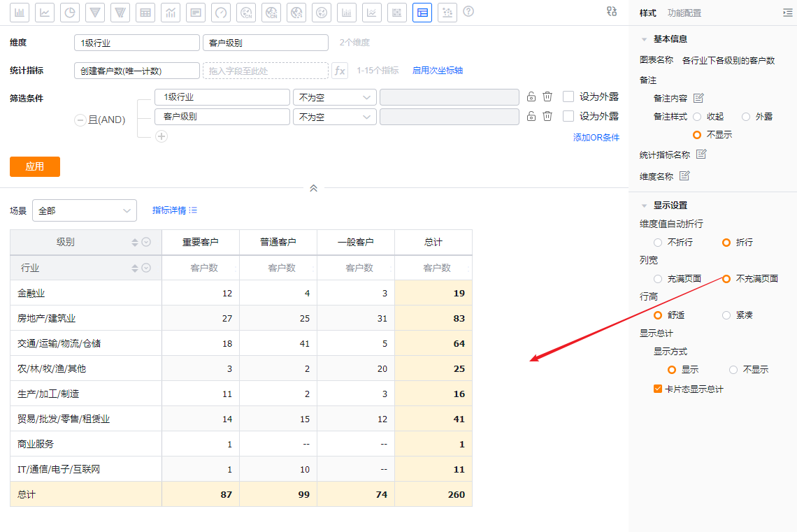This screenshot has height=532, width=797.
Task: Click the orange 应用 button
Action: point(35,166)
